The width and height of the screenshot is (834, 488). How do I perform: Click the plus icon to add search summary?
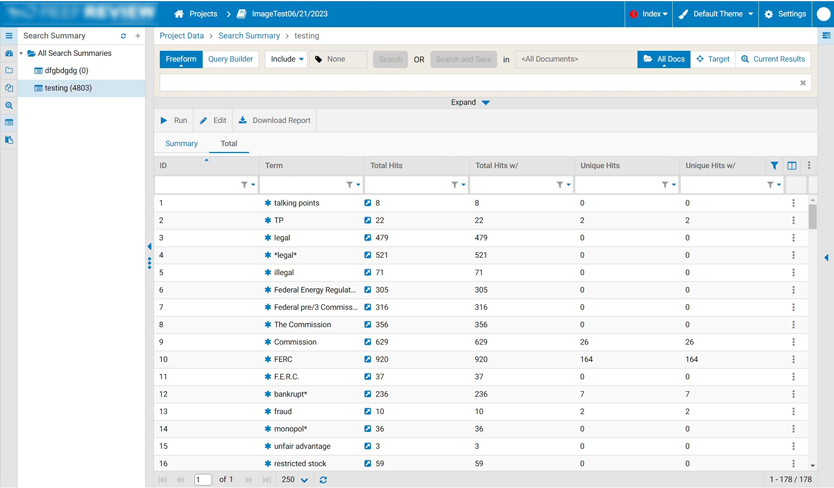[138, 36]
